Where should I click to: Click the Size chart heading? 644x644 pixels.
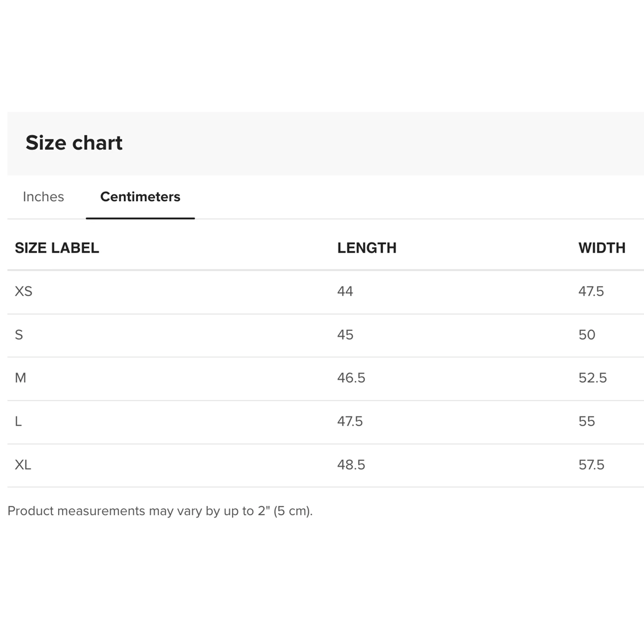point(74,143)
